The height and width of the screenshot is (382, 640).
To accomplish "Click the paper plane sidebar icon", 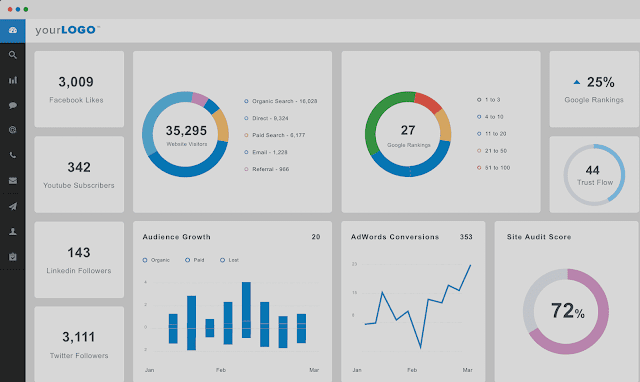I will click(13, 206).
